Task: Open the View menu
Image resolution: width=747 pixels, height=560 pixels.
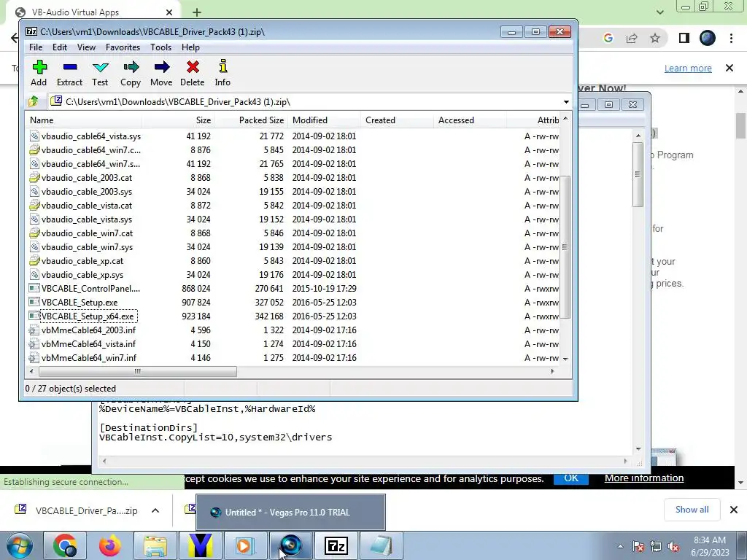Action: pyautogui.click(x=86, y=47)
